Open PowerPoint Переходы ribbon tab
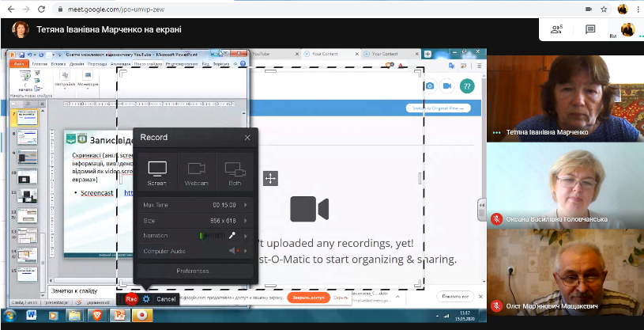 pos(97,64)
